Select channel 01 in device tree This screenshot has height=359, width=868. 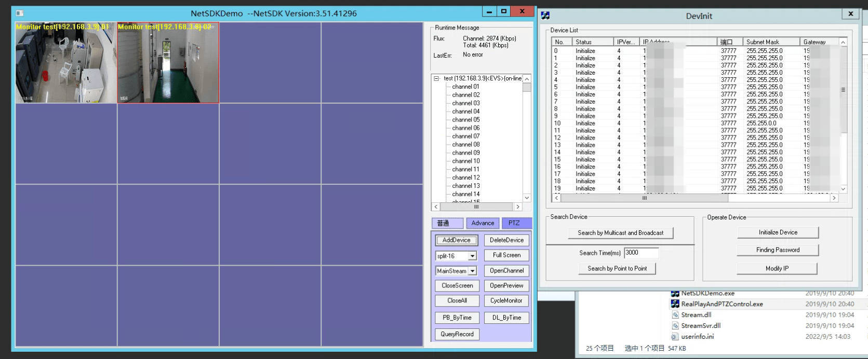click(465, 87)
